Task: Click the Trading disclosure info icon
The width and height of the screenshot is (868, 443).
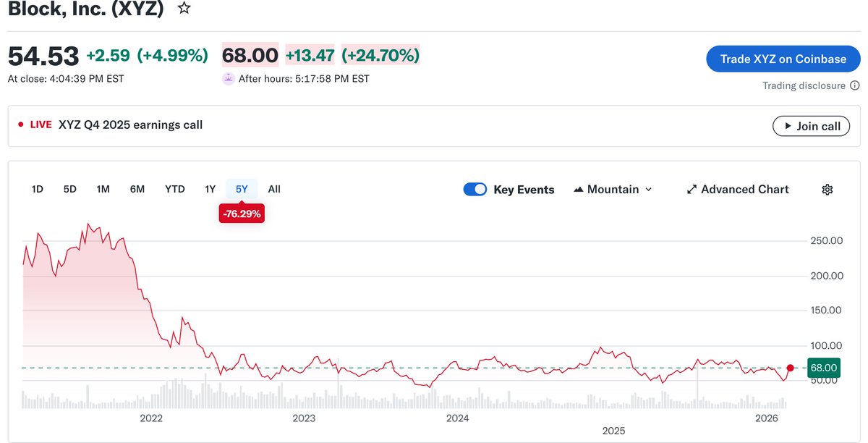Action: (x=855, y=85)
